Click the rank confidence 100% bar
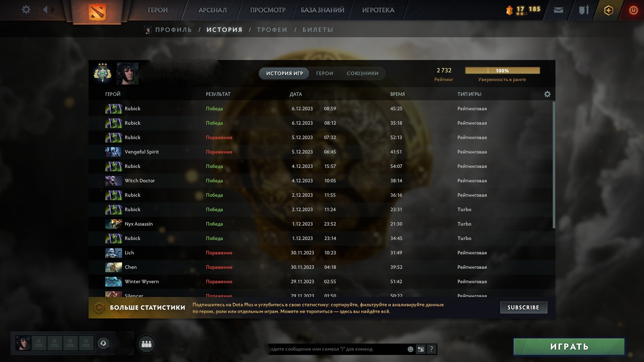 coord(502,70)
